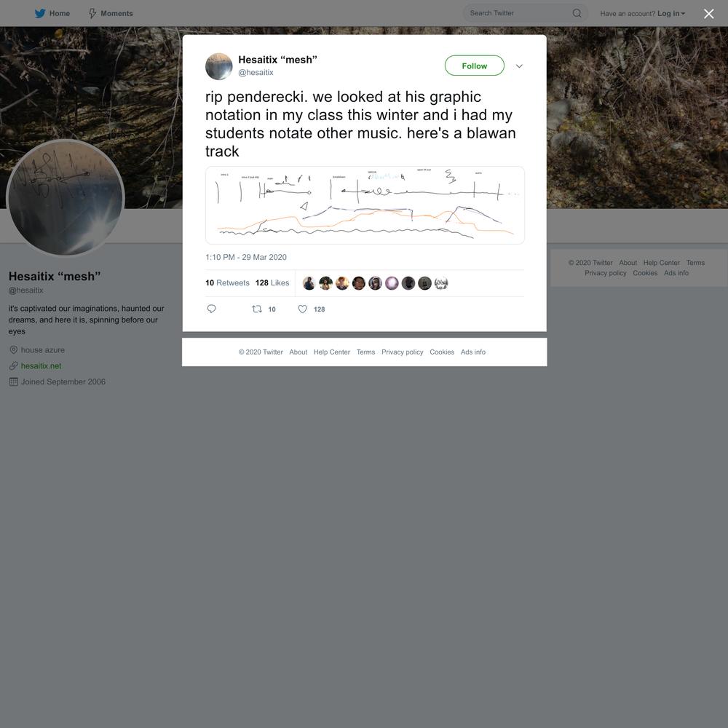
Task: Like the tweet with the heart icon
Action: point(302,309)
